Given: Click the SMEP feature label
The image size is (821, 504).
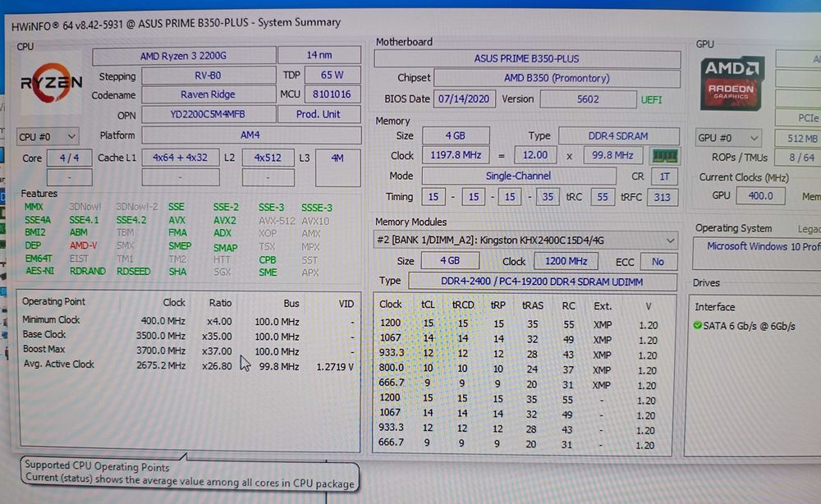Looking at the screenshot, I should coord(180,245).
